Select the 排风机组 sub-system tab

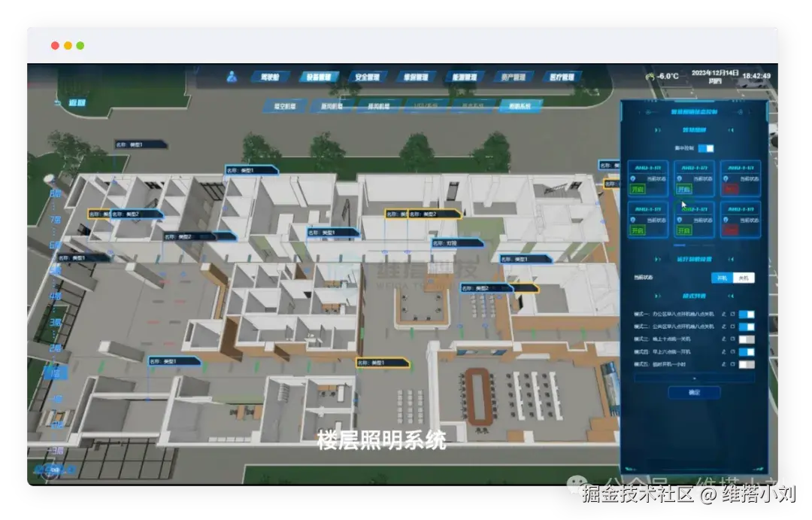[x=378, y=106]
